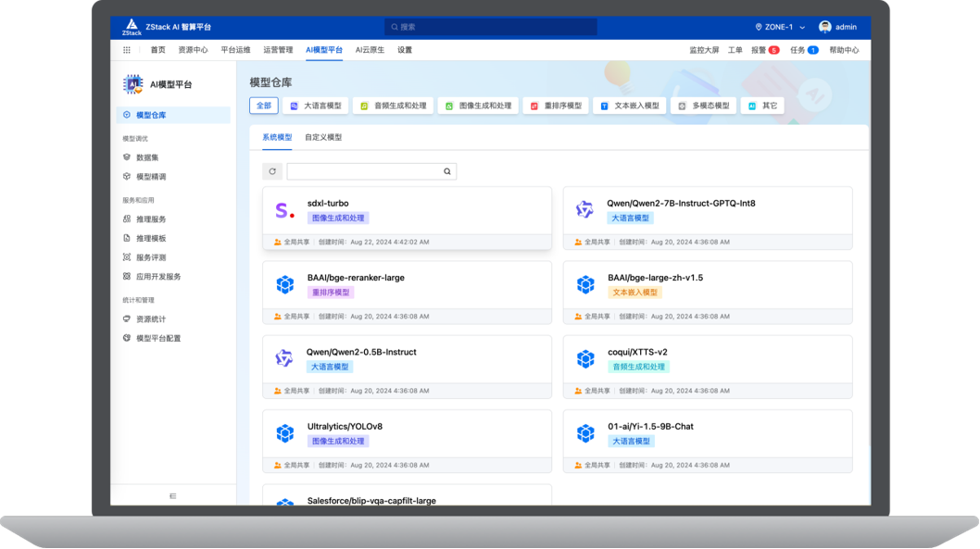Click the location pin icon beside ZONE-1
This screenshot has width=980, height=549.
click(x=759, y=27)
